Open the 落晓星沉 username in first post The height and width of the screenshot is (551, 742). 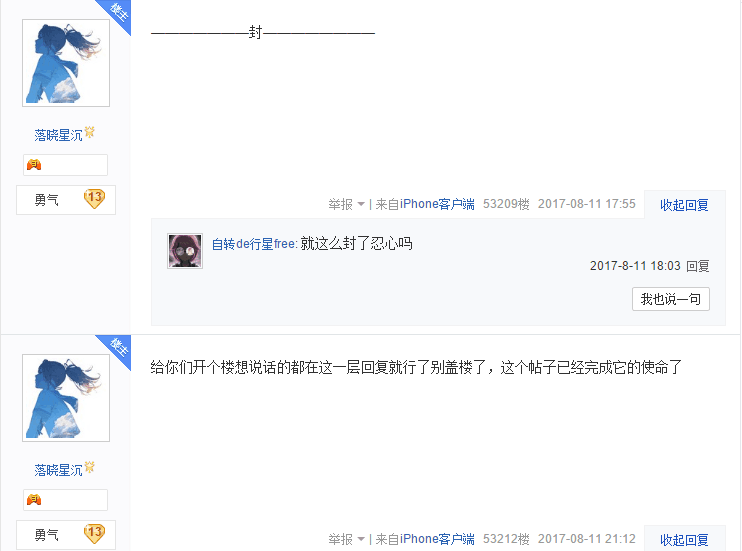58,135
